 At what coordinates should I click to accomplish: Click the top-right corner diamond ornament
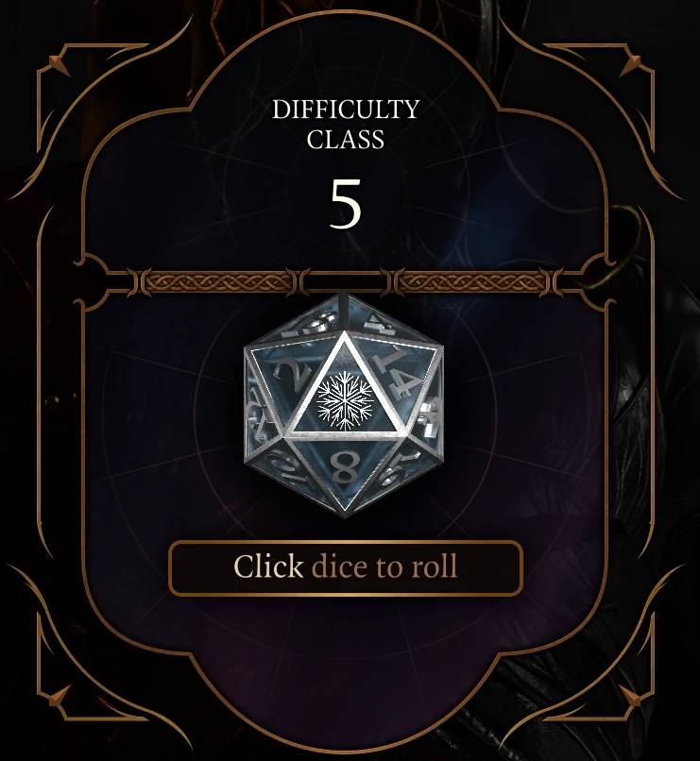coord(632,64)
